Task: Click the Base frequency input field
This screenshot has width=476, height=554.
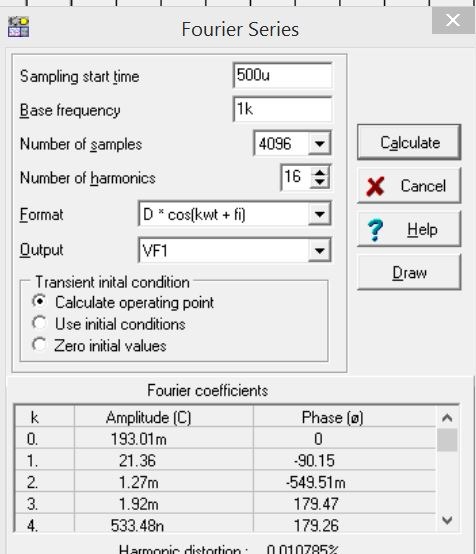Action: click(283, 109)
